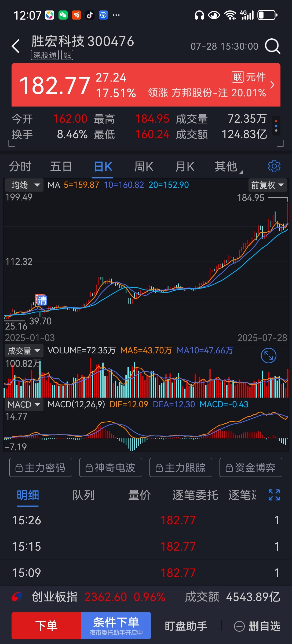Open chart settings gear icon
The image size is (292, 644).
274,166
